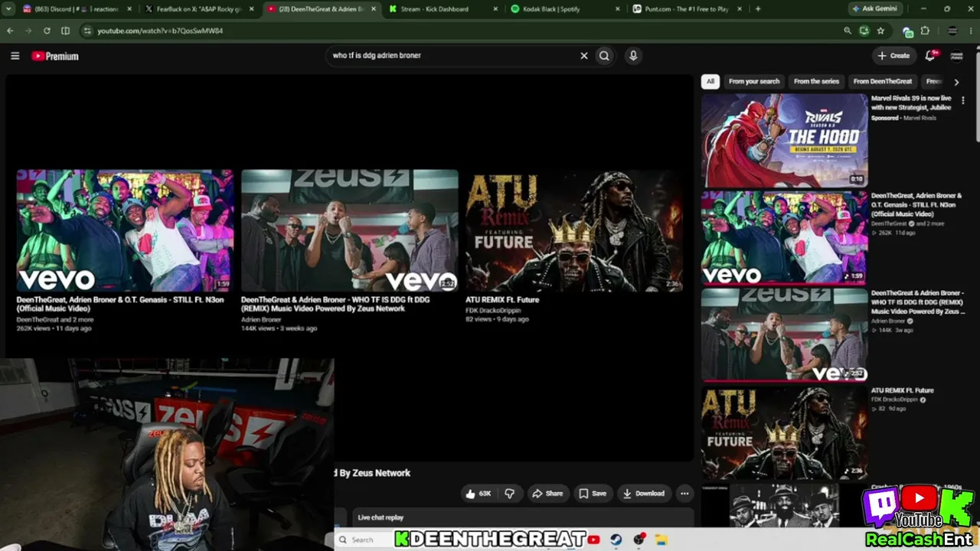Viewport: 980px width, 551px height.
Task: Bookmark this page with star icon
Action: click(880, 31)
